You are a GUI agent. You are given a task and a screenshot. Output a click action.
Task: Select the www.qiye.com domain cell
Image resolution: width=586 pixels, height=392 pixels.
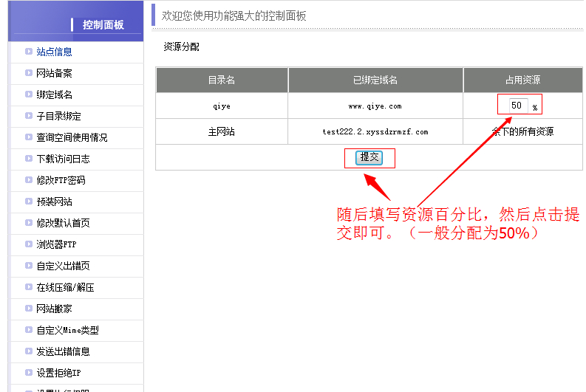(x=375, y=106)
